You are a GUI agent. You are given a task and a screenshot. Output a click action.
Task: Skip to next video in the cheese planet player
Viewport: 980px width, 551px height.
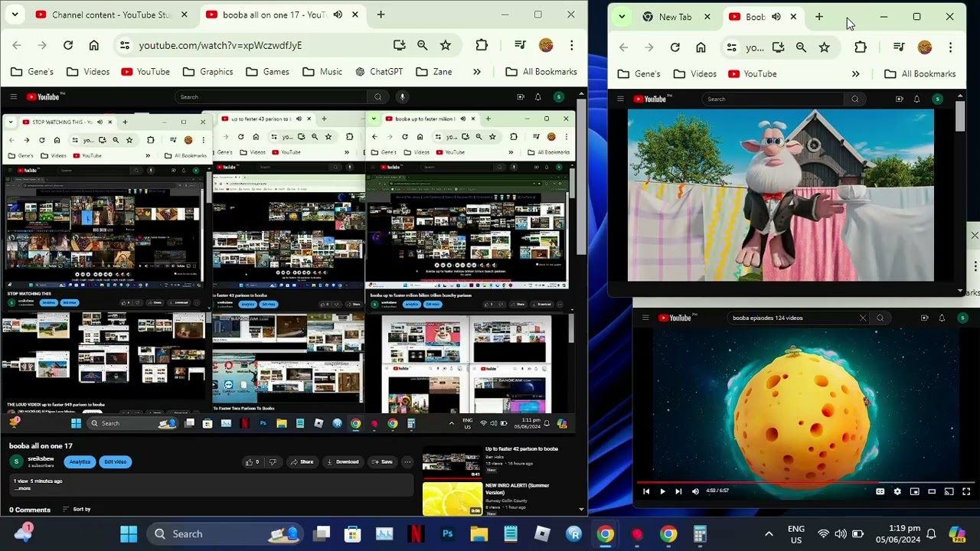678,492
